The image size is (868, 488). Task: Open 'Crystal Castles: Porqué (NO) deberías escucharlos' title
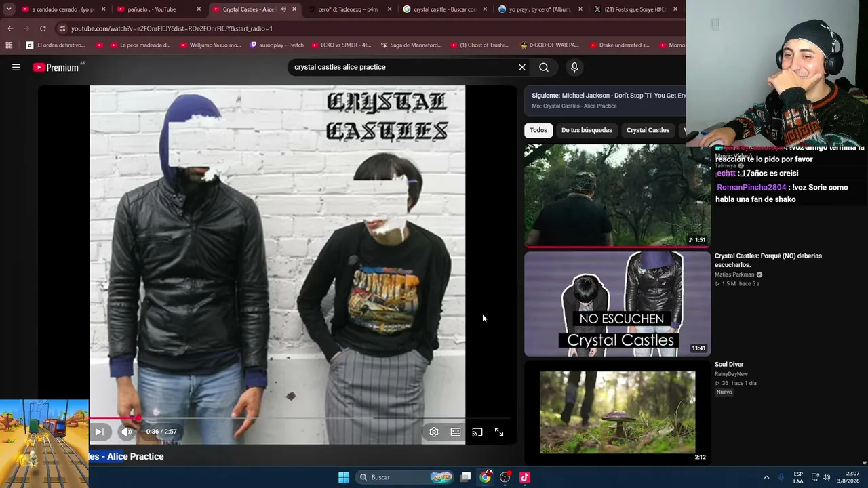(x=768, y=260)
